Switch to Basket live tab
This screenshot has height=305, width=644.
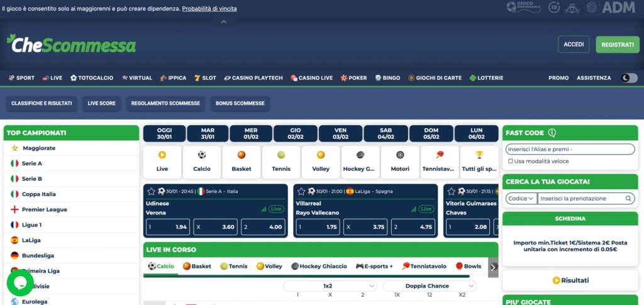tap(197, 267)
